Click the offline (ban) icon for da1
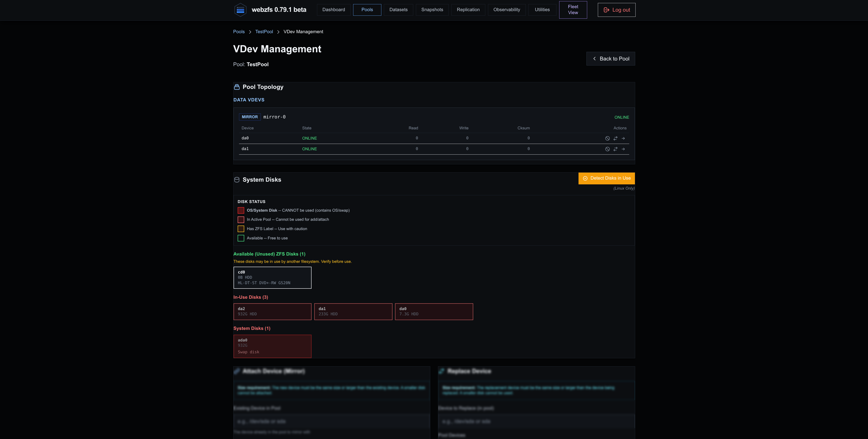Screen dimensions: 868x439 pyautogui.click(x=607, y=149)
